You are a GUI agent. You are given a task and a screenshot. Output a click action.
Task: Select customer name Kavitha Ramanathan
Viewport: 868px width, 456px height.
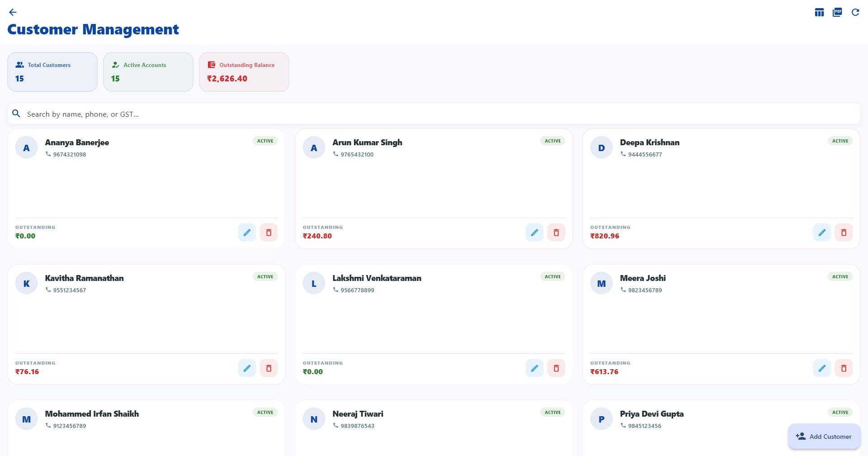point(85,278)
